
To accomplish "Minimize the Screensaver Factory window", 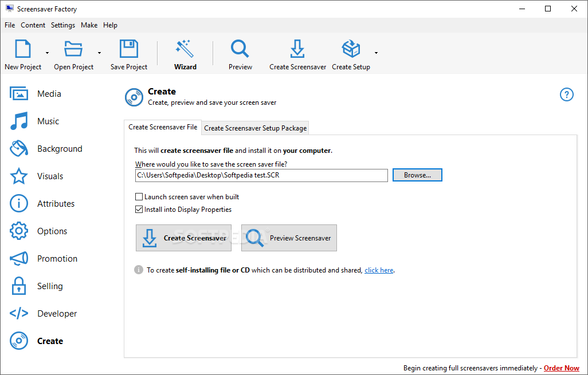I will [x=522, y=9].
